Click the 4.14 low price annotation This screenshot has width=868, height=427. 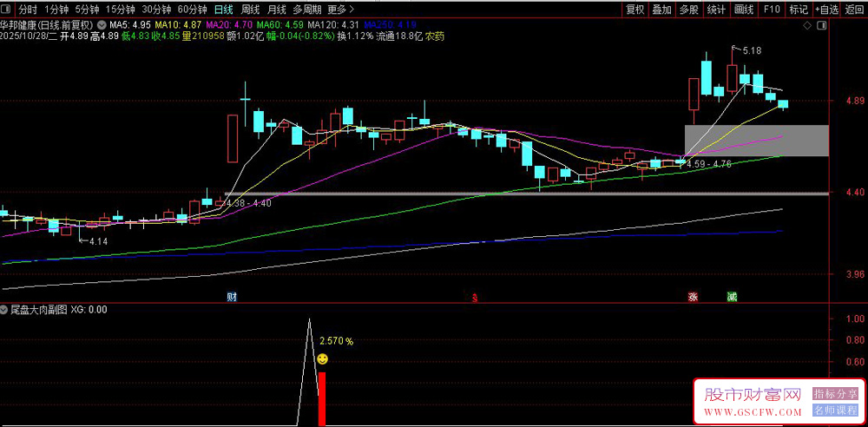click(x=98, y=241)
